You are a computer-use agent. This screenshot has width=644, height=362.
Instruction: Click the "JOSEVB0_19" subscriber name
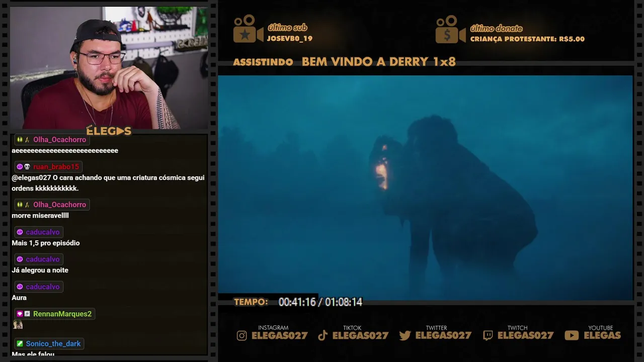(290, 39)
